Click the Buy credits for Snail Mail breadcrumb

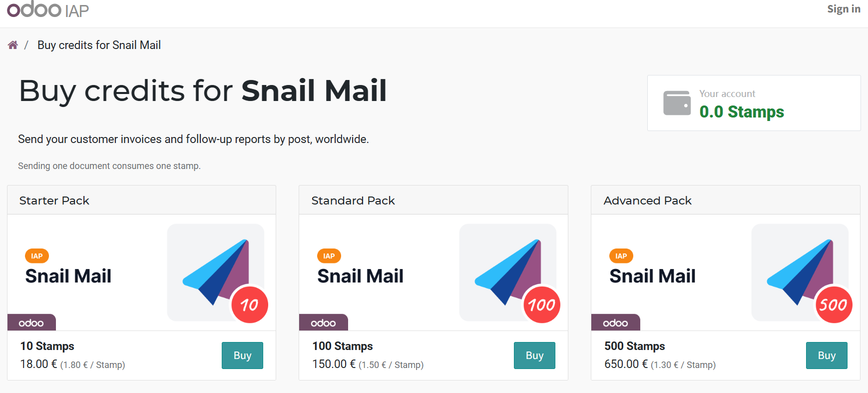99,45
